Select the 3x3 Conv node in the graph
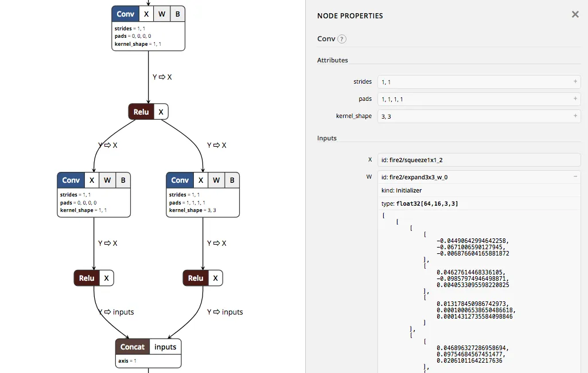The width and height of the screenshot is (588, 373). (180, 180)
